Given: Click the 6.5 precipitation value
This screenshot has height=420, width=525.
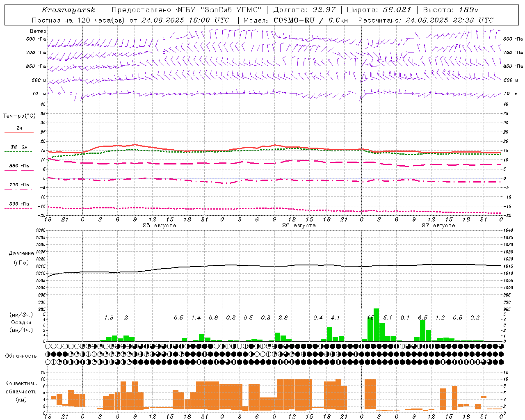Looking at the screenshot, I should (x=422, y=318).
